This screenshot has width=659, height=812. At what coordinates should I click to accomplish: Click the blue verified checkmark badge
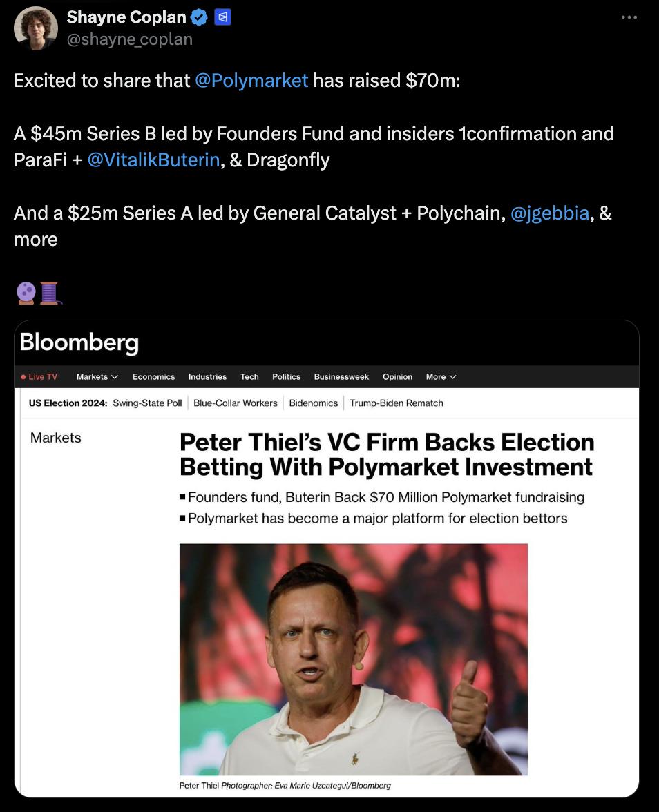tap(200, 17)
